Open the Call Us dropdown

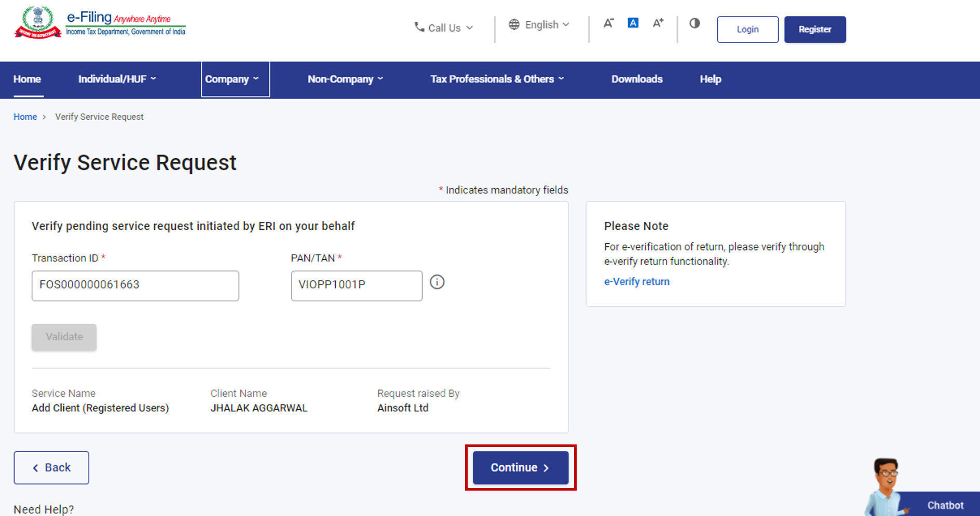point(444,28)
